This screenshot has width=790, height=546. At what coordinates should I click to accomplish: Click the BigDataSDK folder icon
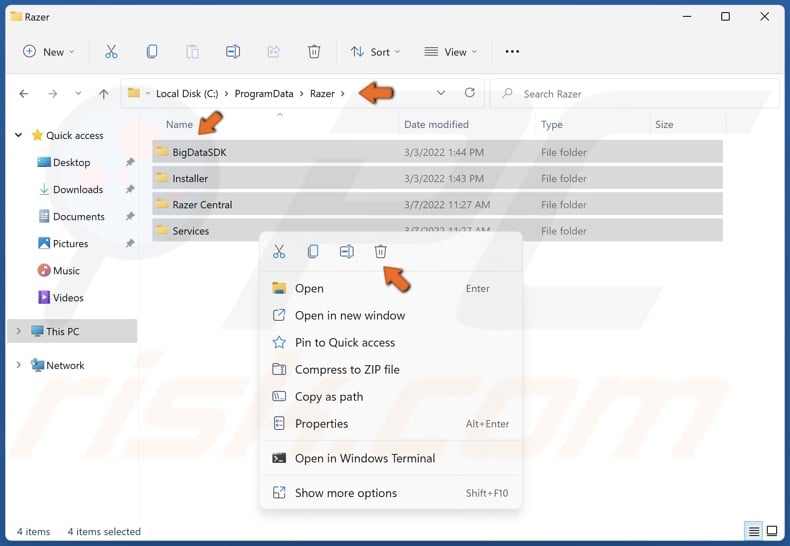tap(162, 151)
